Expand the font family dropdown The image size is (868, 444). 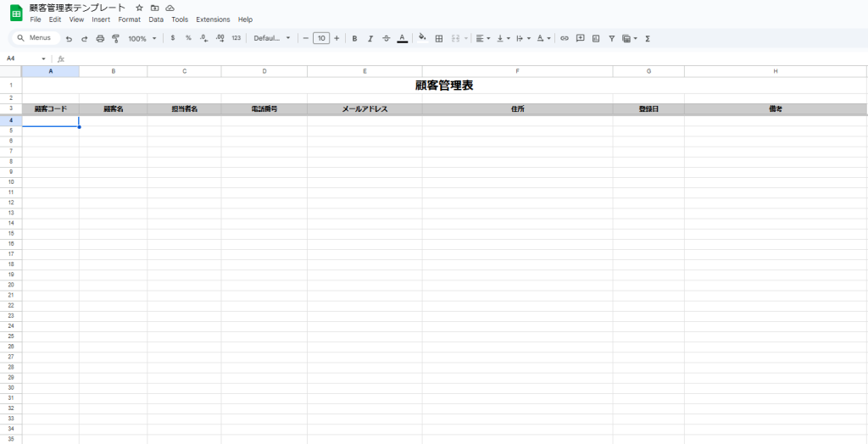(x=271, y=38)
